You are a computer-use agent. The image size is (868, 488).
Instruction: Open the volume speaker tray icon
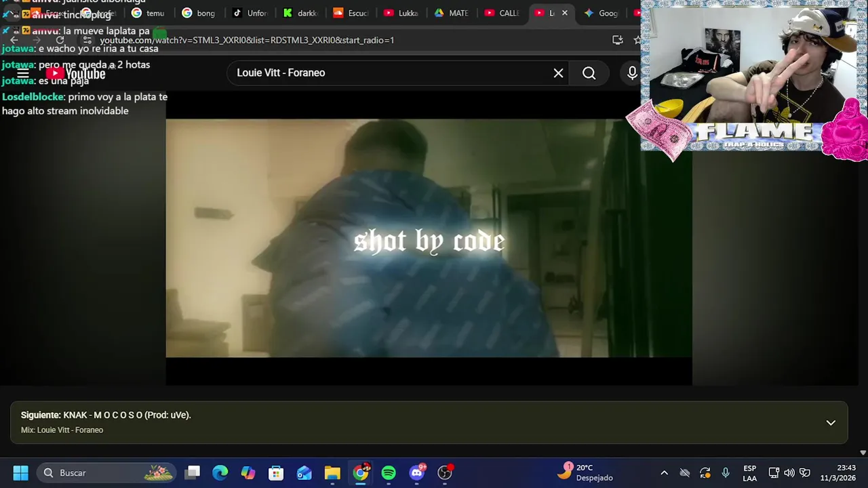click(789, 472)
